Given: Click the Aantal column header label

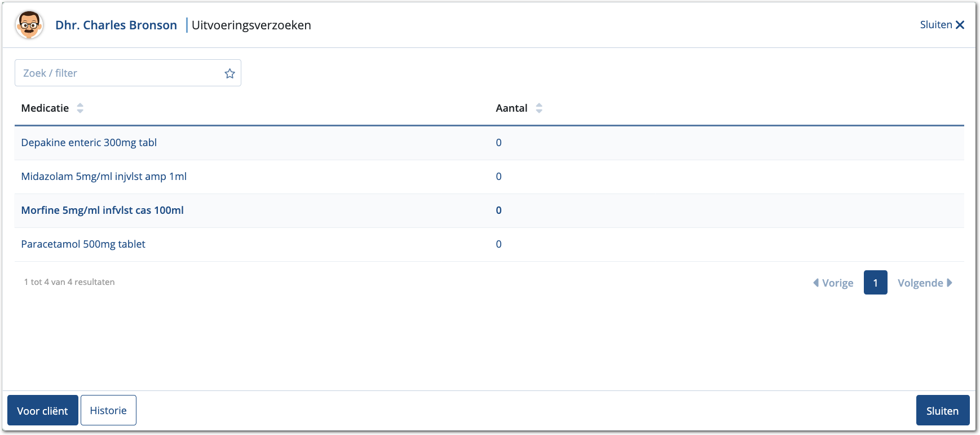Looking at the screenshot, I should click(x=511, y=108).
